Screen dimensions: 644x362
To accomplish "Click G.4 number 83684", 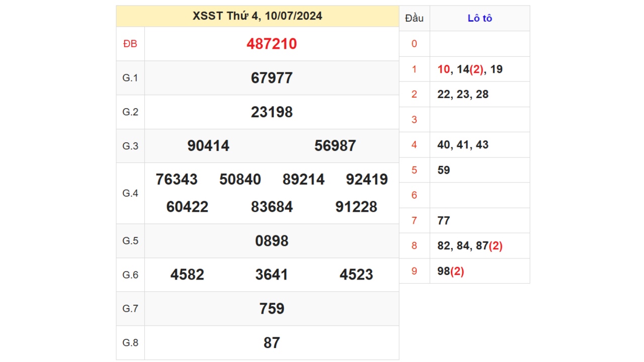I will (x=272, y=207).
